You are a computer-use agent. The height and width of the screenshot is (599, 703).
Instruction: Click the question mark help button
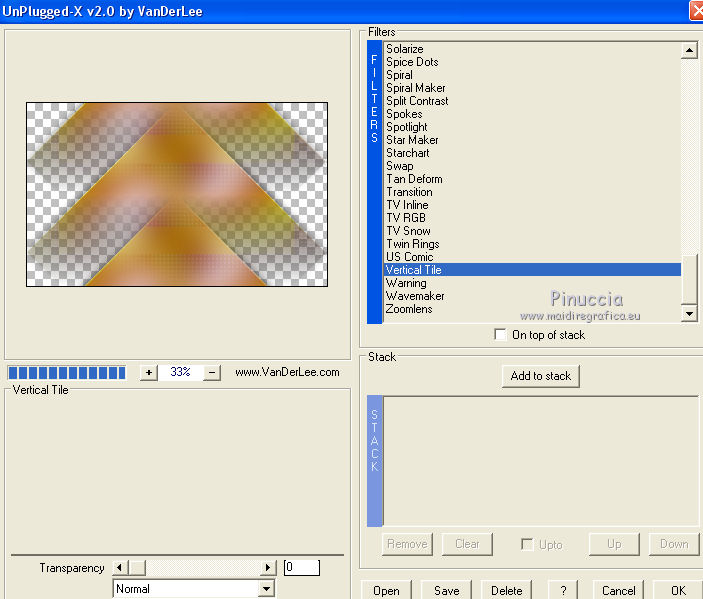click(x=563, y=590)
